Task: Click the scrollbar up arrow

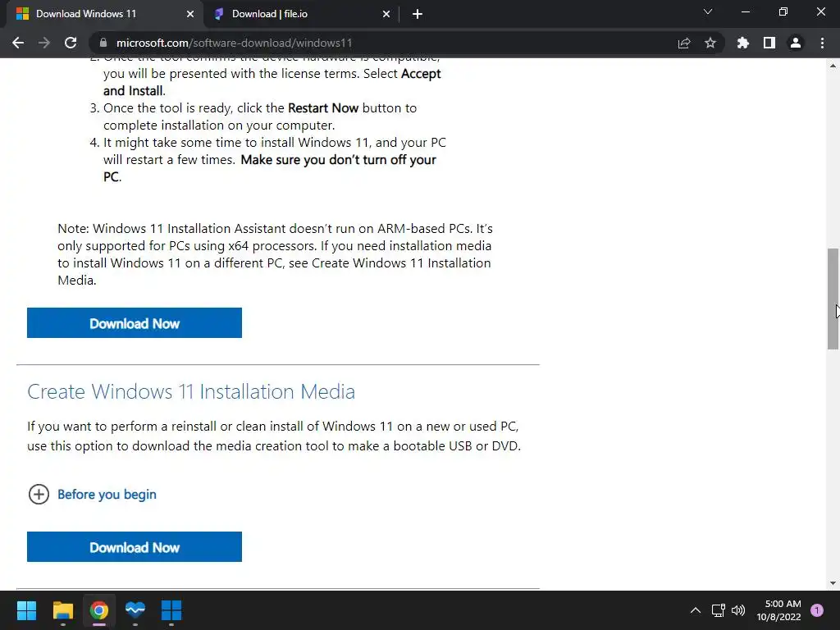Action: (833, 66)
